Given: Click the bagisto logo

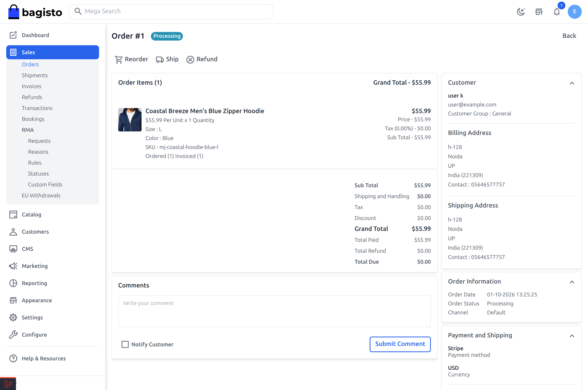Looking at the screenshot, I should click(35, 12).
